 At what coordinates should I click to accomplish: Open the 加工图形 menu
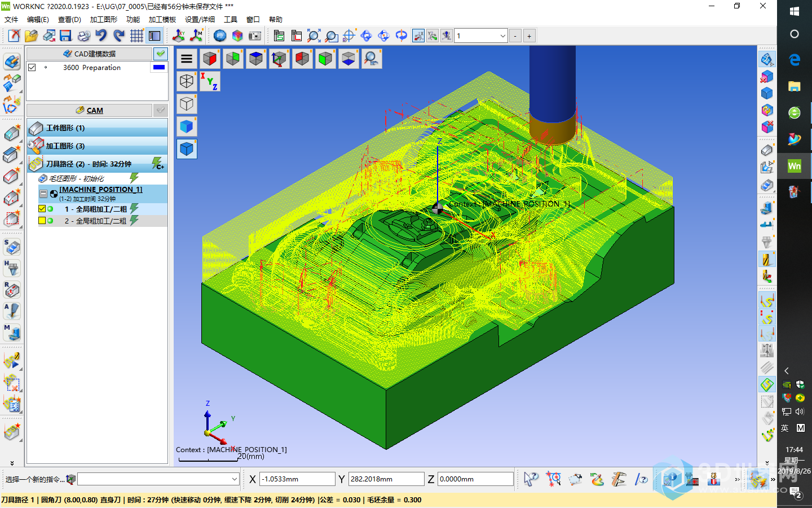[104, 19]
